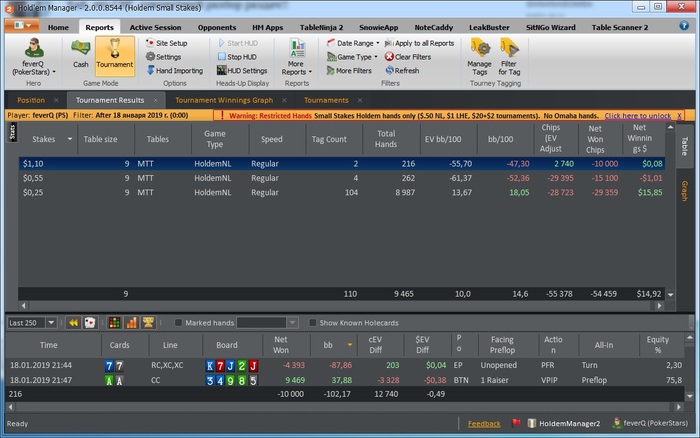Click here to unlock link
Image resolution: width=700 pixels, height=438 pixels.
638,116
